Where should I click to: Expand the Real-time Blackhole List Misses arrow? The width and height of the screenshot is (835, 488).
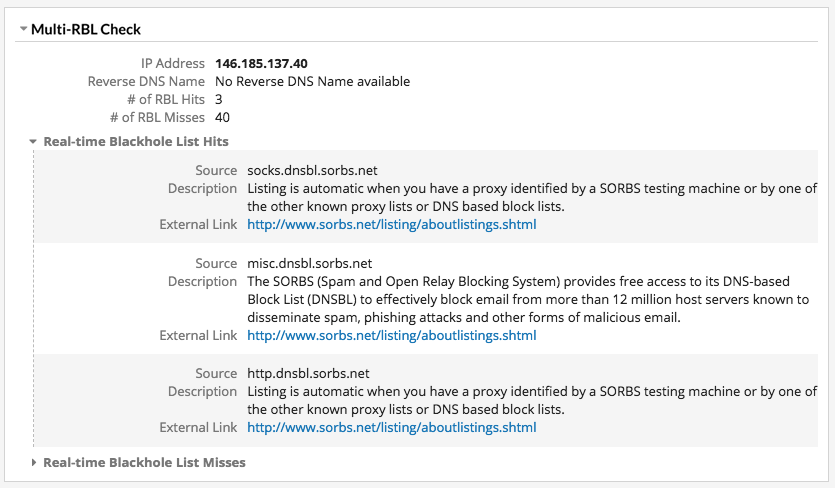click(x=33, y=463)
